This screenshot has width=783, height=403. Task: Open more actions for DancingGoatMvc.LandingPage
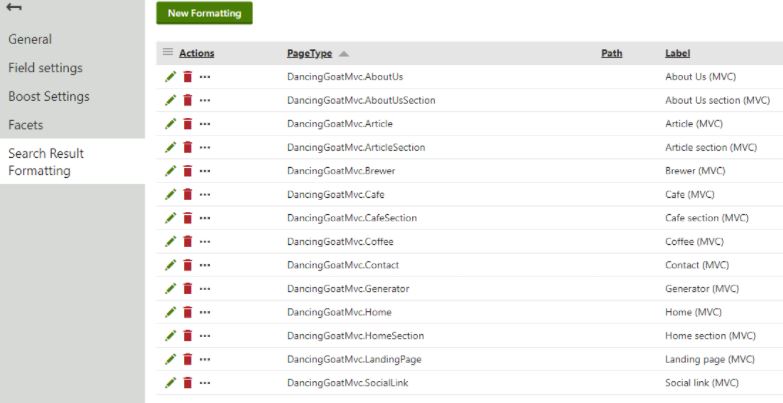point(205,359)
